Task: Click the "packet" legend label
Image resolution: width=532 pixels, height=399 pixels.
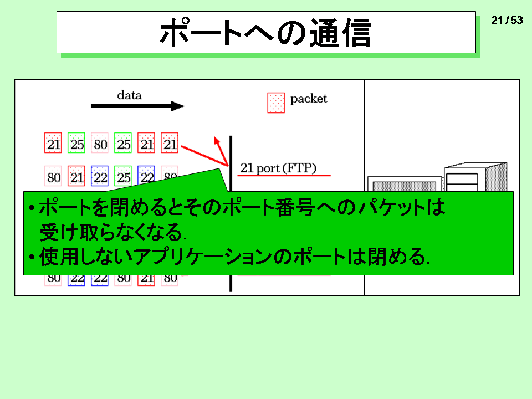Action: (309, 99)
